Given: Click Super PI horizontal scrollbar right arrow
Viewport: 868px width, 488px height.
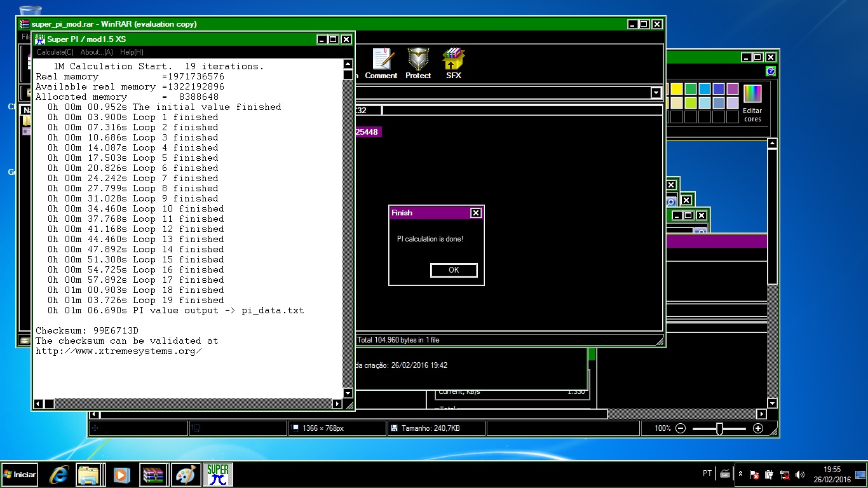Looking at the screenshot, I should pyautogui.click(x=337, y=403).
